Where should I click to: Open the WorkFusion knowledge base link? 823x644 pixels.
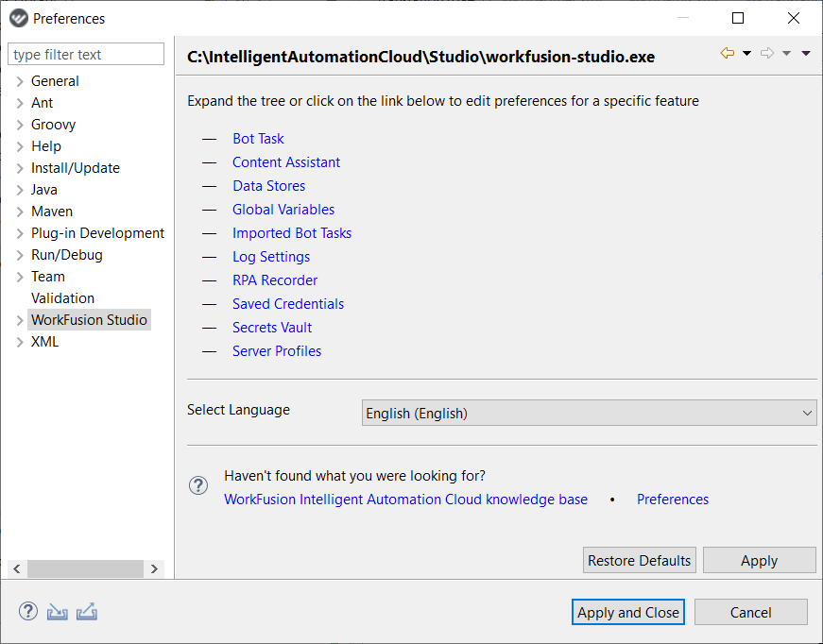click(x=405, y=500)
